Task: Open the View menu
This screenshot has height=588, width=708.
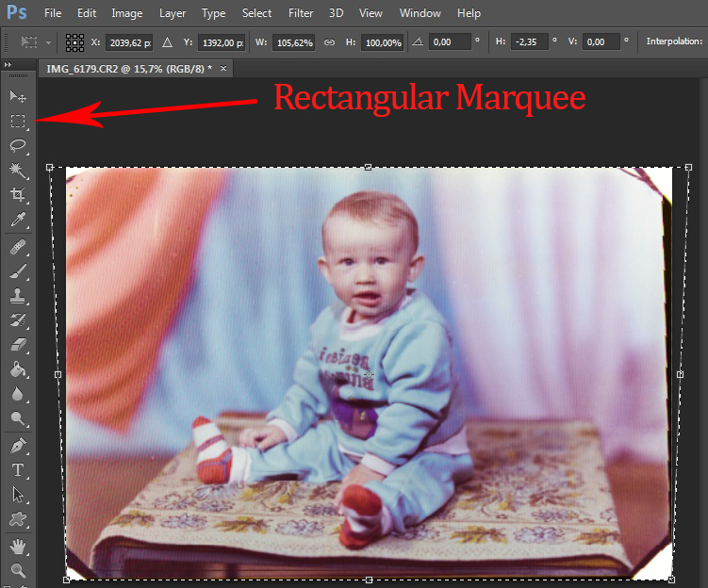Action: pos(370,13)
